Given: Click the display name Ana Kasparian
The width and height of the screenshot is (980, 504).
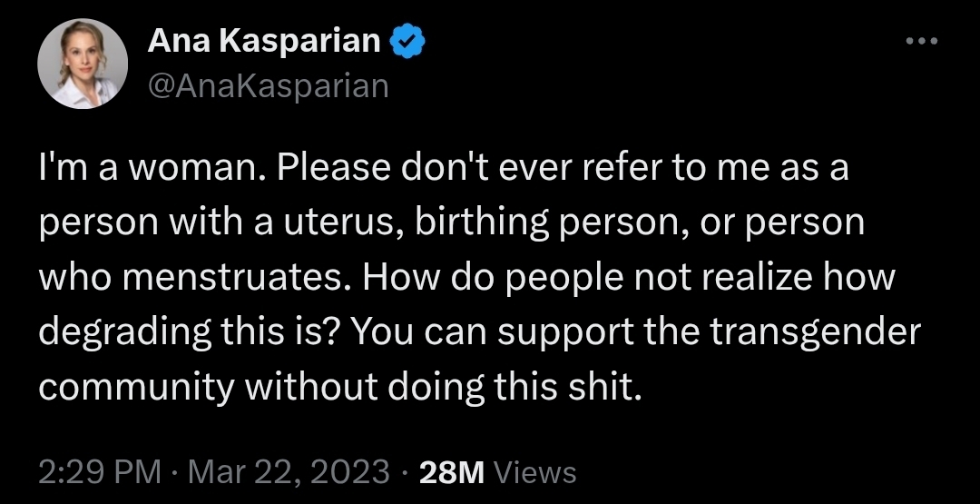Looking at the screenshot, I should tap(263, 41).
